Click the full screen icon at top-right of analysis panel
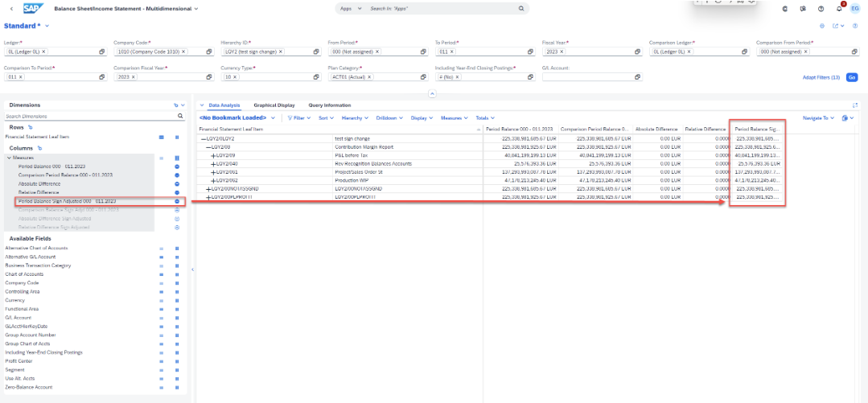This screenshot has height=403, width=868. point(855,105)
